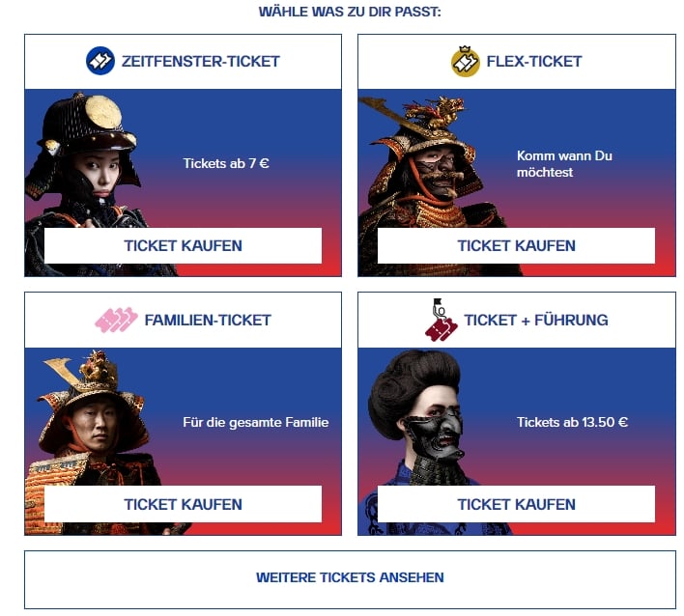Click the 'Tickets ab 7 €' text
Image resolution: width=684 pixels, height=616 pixels.
coord(226,163)
